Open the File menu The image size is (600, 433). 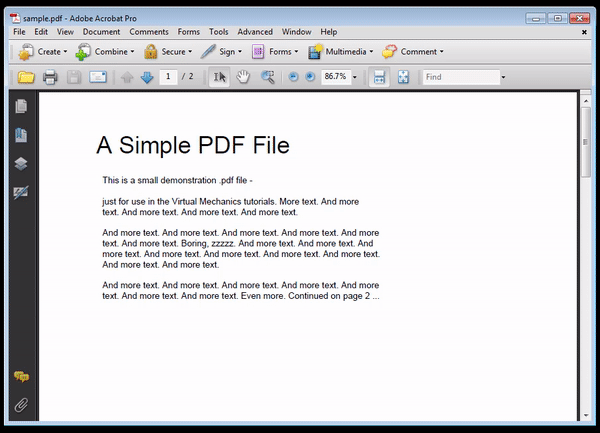pyautogui.click(x=19, y=32)
